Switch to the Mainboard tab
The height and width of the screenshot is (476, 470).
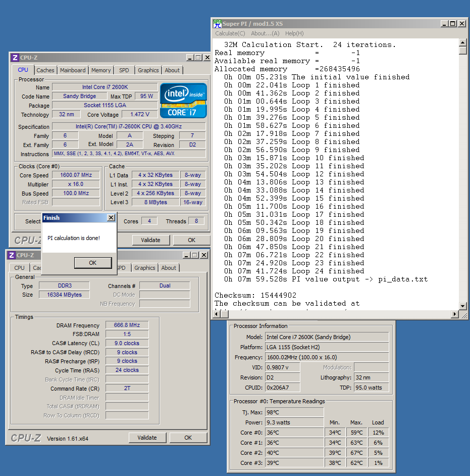click(73, 70)
